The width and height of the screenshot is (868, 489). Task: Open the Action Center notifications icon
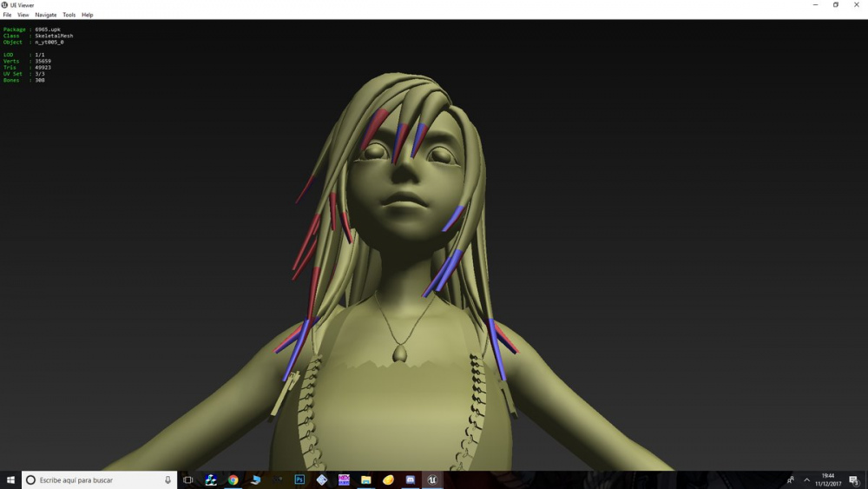(x=854, y=480)
